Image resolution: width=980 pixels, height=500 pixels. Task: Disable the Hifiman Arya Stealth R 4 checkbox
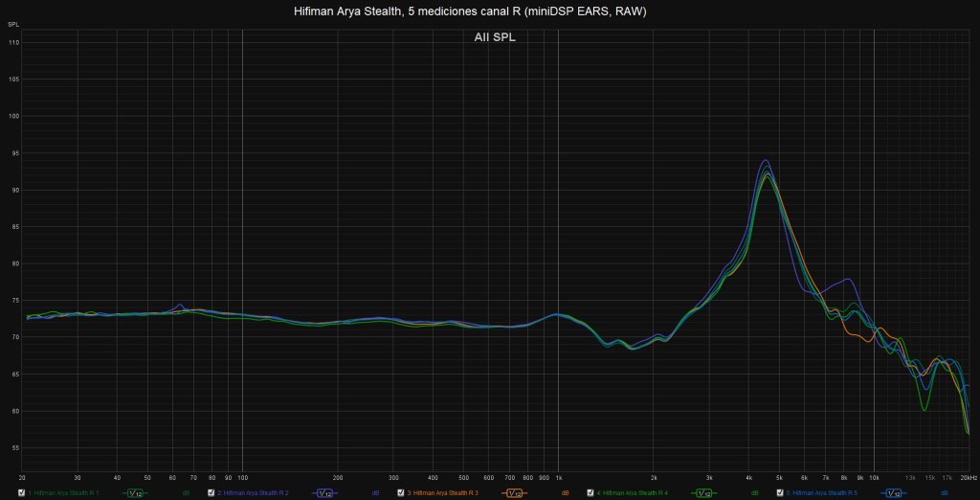[590, 492]
